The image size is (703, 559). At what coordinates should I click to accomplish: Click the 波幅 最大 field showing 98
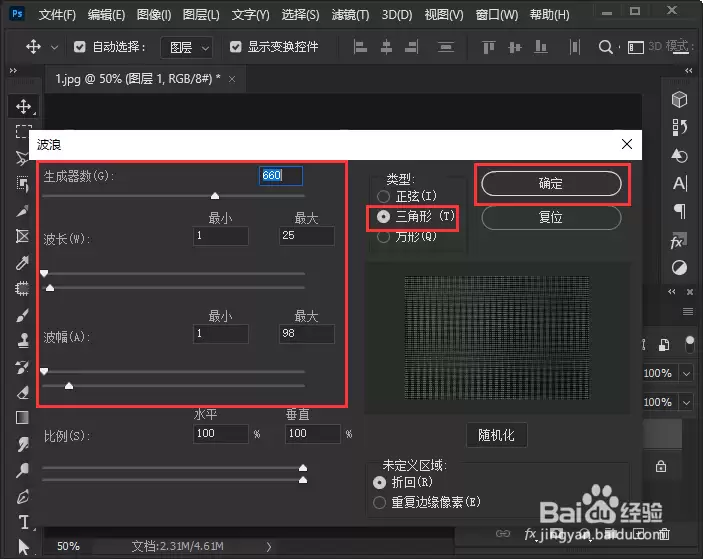[x=307, y=334]
